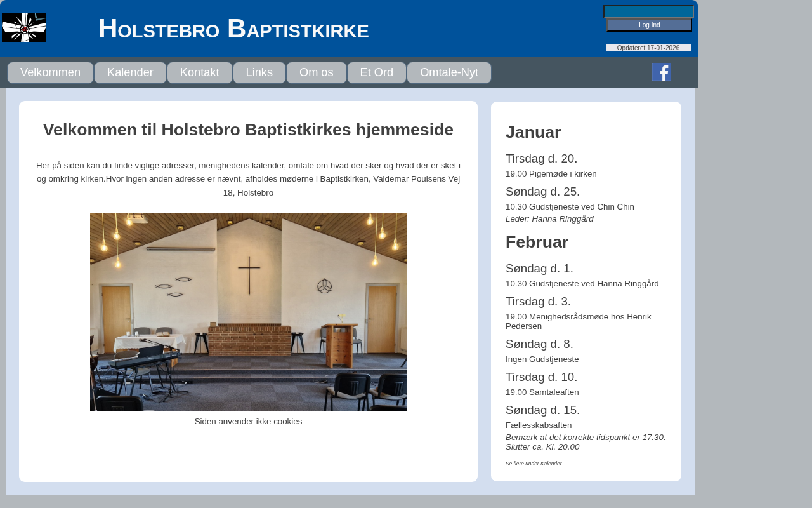812x508 pixels.
Task: Click the 'Ingen Gudstjeneste' event
Action: coord(542,359)
